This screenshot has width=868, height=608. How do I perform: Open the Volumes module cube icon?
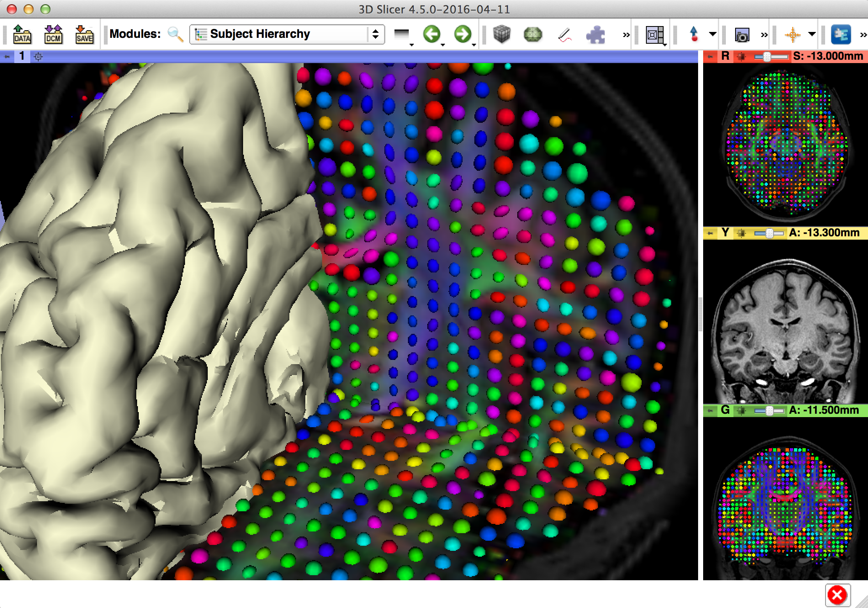point(501,34)
